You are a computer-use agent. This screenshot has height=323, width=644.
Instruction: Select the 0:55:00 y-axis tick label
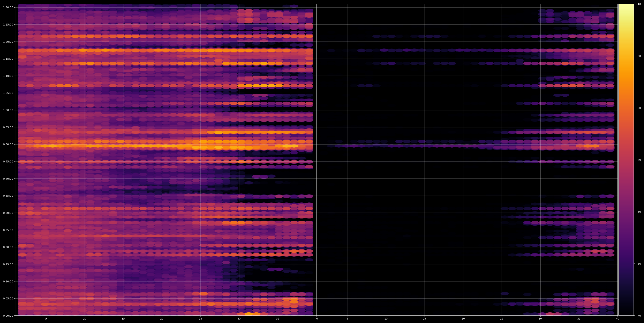8,127
